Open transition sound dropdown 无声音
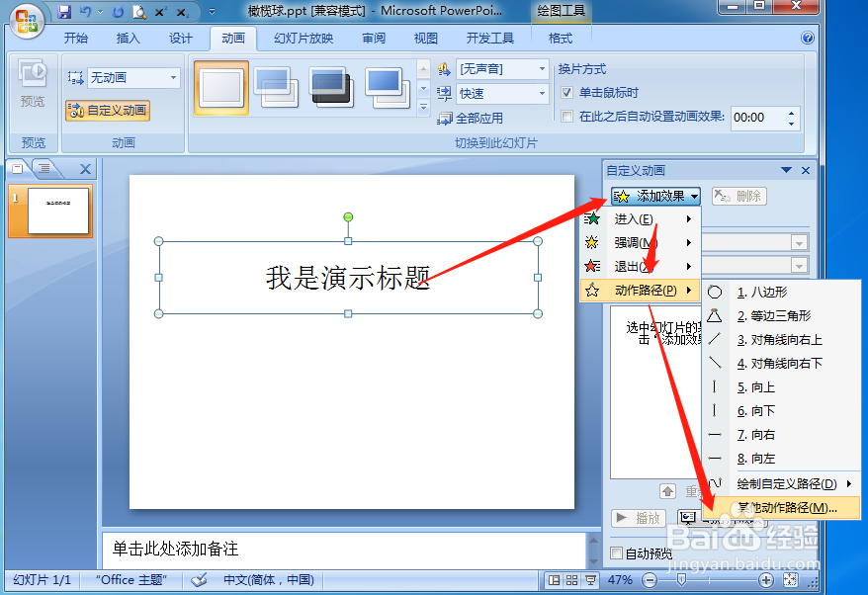868x595 pixels. tap(502, 69)
